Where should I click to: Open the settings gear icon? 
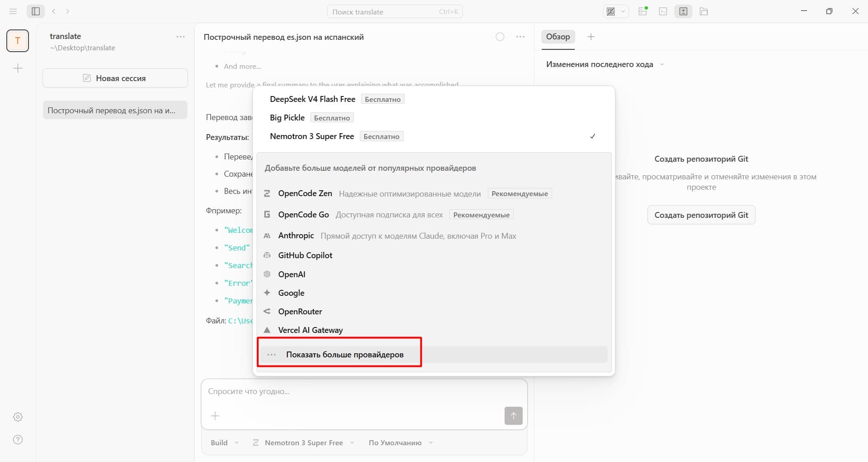tap(18, 417)
